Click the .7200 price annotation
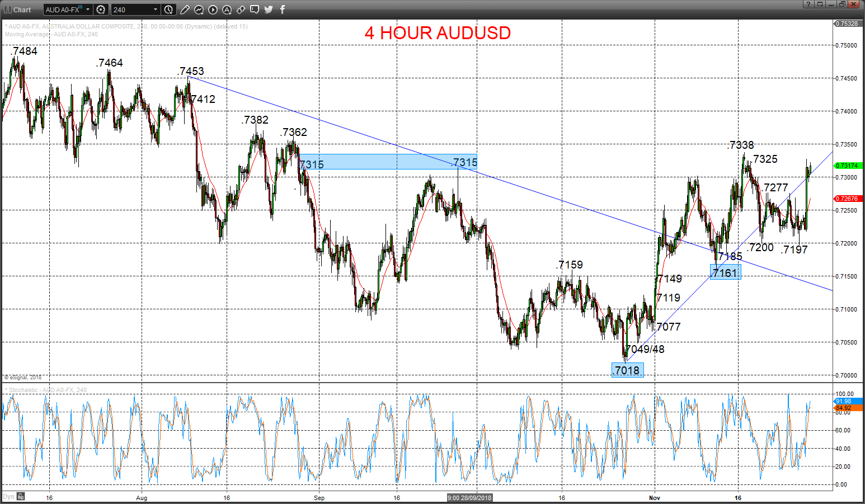Image resolution: width=865 pixels, height=504 pixels. (760, 247)
